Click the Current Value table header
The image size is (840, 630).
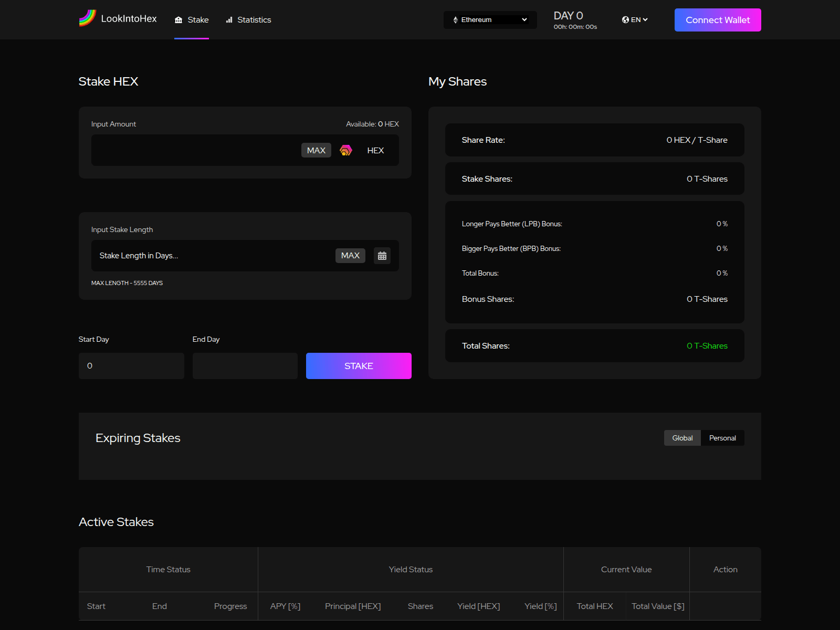coord(626,570)
